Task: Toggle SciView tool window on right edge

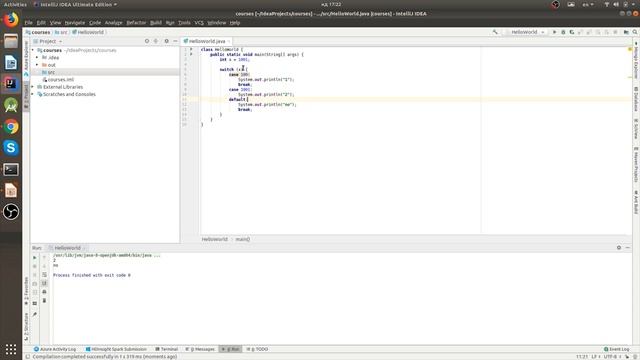Action: click(x=636, y=129)
